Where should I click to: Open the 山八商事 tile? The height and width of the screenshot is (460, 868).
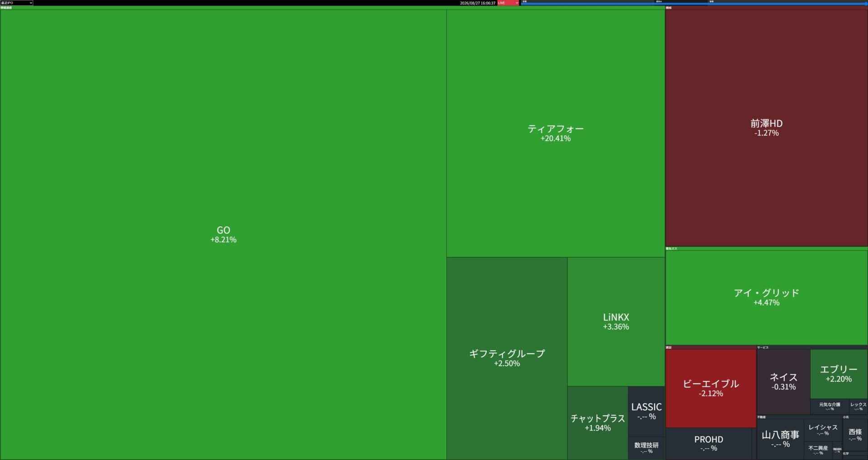coord(780,439)
